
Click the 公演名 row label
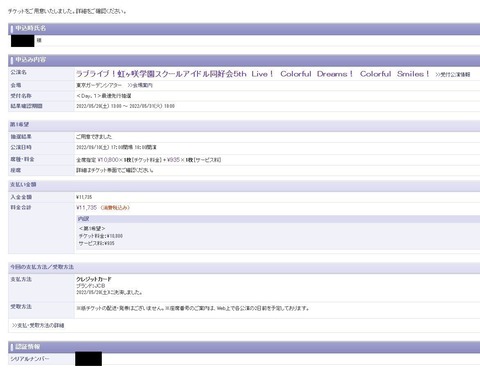tap(18, 72)
